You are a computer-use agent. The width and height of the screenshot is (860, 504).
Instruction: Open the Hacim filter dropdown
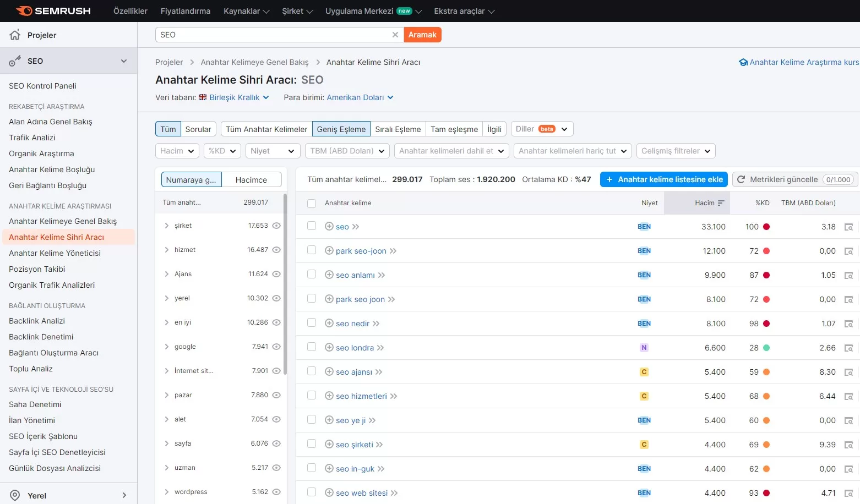(177, 151)
